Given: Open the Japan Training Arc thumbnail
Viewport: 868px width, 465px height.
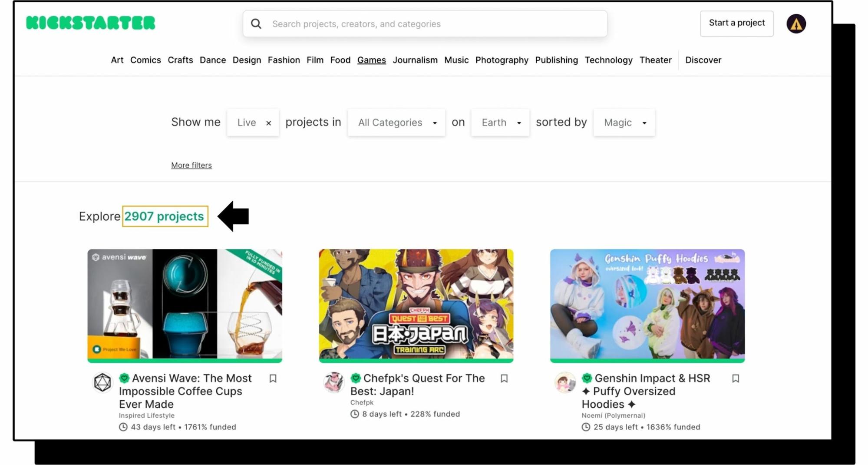Looking at the screenshot, I should click(x=416, y=304).
